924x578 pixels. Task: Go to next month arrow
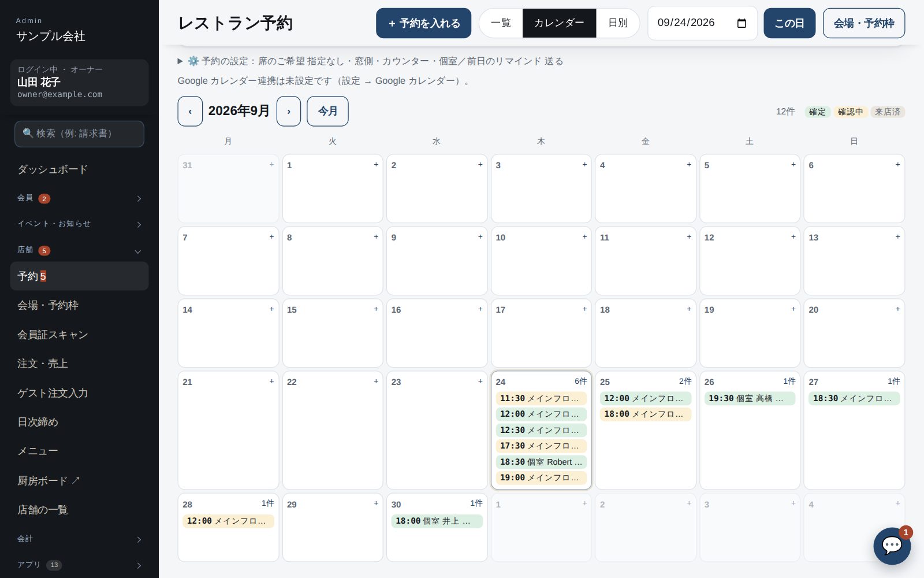[289, 111]
